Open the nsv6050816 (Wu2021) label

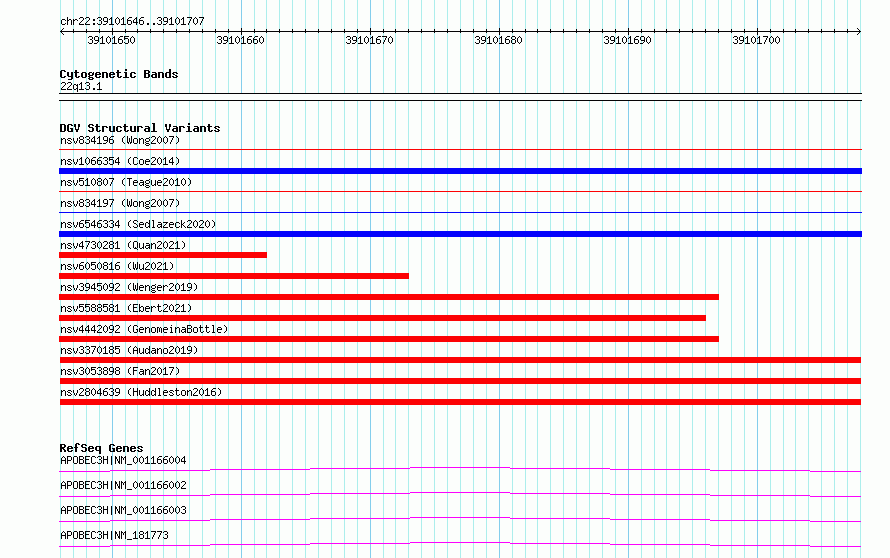click(117, 266)
